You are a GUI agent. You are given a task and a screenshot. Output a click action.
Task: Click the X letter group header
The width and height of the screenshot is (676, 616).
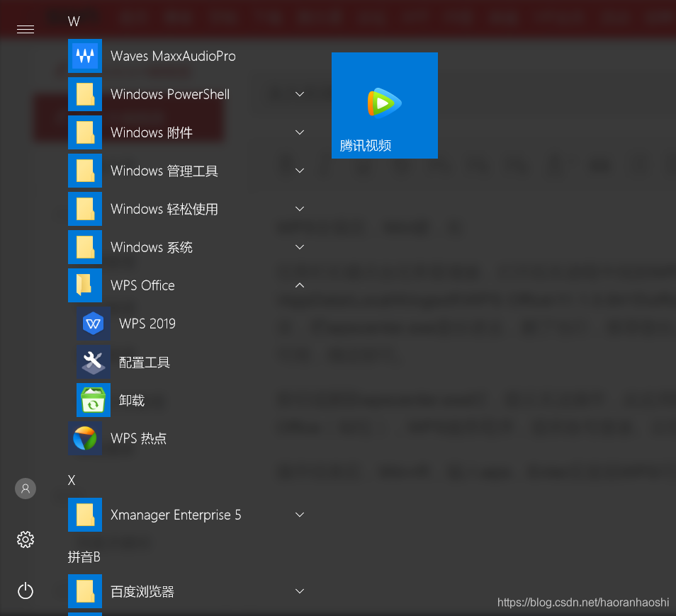click(72, 480)
